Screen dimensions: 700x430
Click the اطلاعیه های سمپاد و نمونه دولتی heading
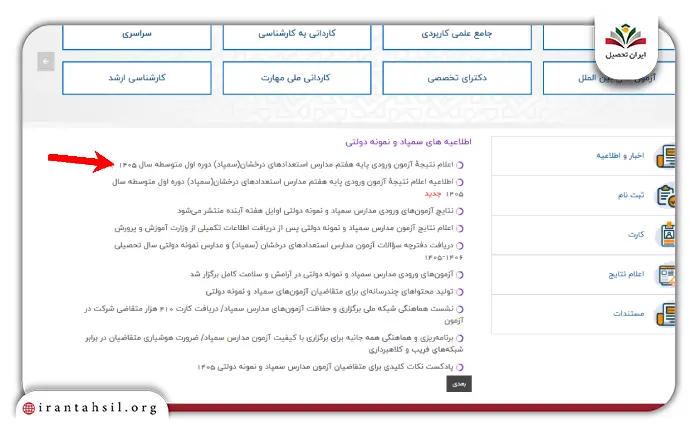tap(408, 142)
